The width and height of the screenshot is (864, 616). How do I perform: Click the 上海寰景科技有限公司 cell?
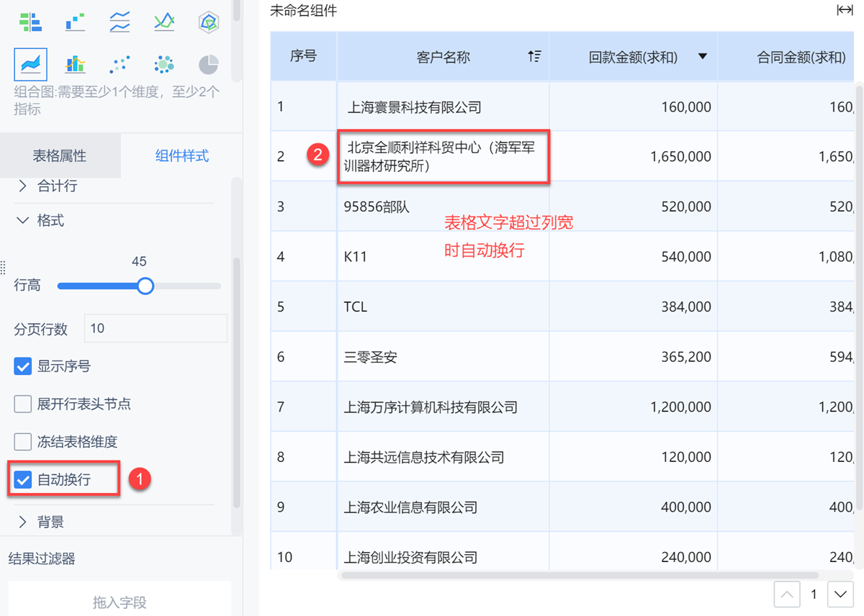(x=443, y=107)
